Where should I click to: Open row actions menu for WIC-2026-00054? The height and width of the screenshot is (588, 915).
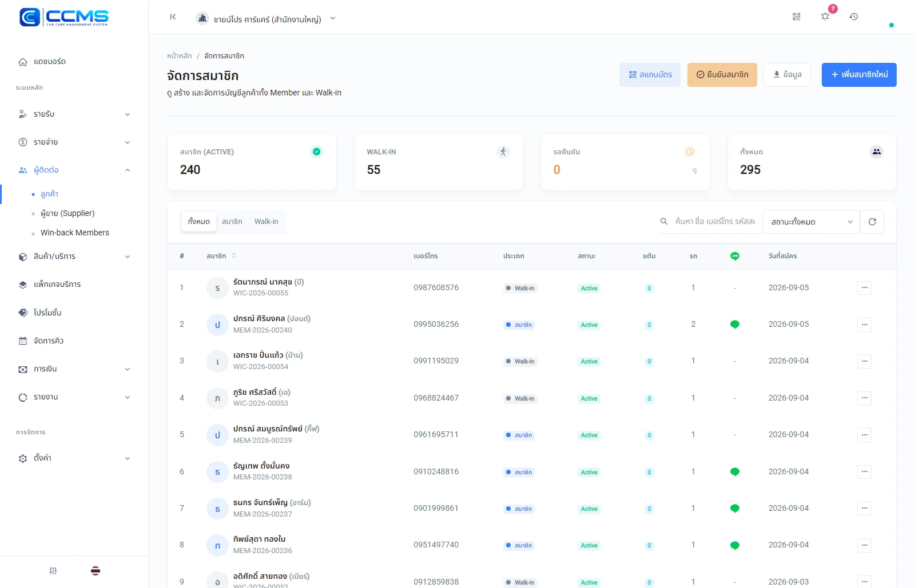pyautogui.click(x=865, y=361)
